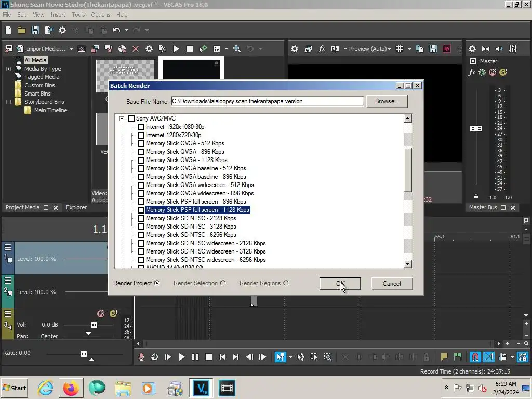Open the File menu
This screenshot has height=399, width=532.
[7, 15]
